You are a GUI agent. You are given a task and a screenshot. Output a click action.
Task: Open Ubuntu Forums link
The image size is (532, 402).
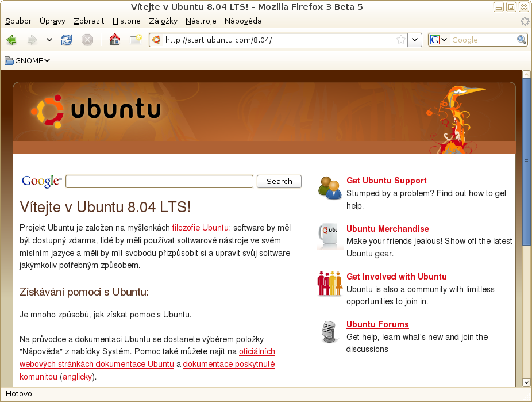click(377, 324)
